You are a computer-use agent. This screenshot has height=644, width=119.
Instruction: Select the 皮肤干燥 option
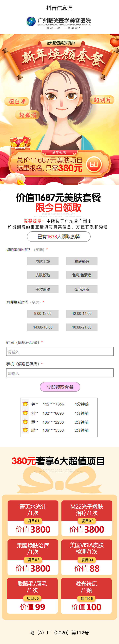[x=43, y=261]
